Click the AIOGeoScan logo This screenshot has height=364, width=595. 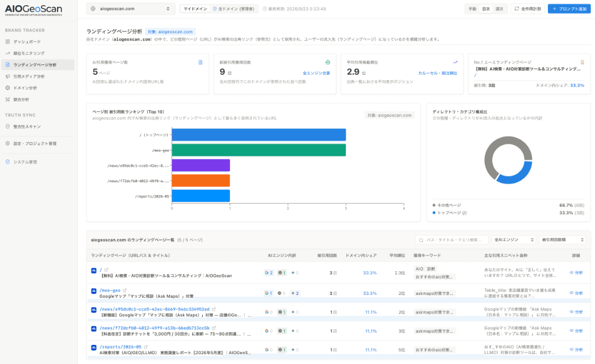pos(33,10)
